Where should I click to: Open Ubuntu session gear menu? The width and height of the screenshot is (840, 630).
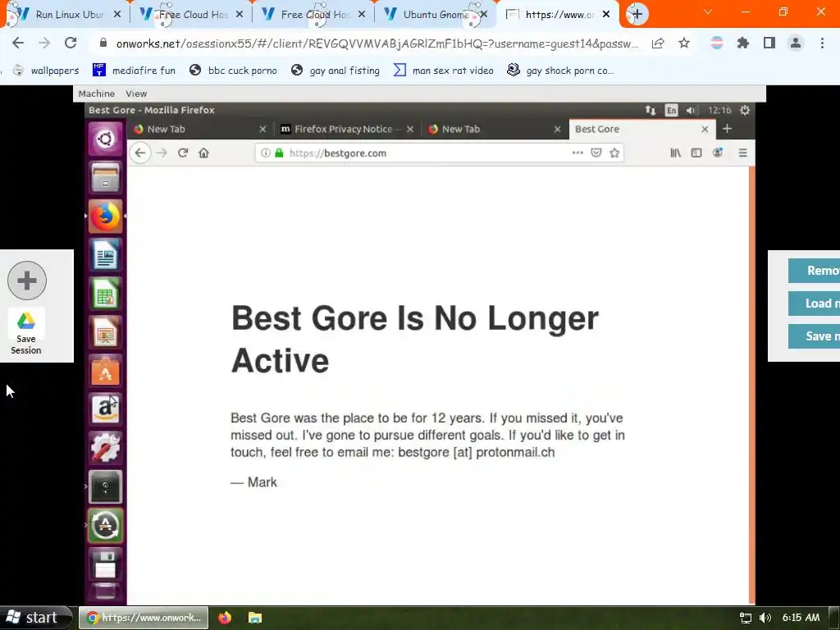(x=745, y=110)
